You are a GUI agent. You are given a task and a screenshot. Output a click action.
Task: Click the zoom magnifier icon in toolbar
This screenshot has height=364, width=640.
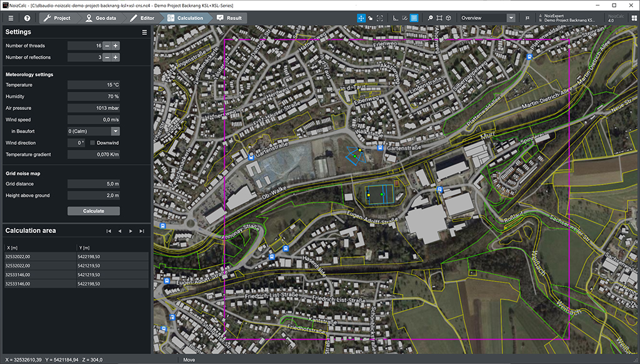coord(431,18)
